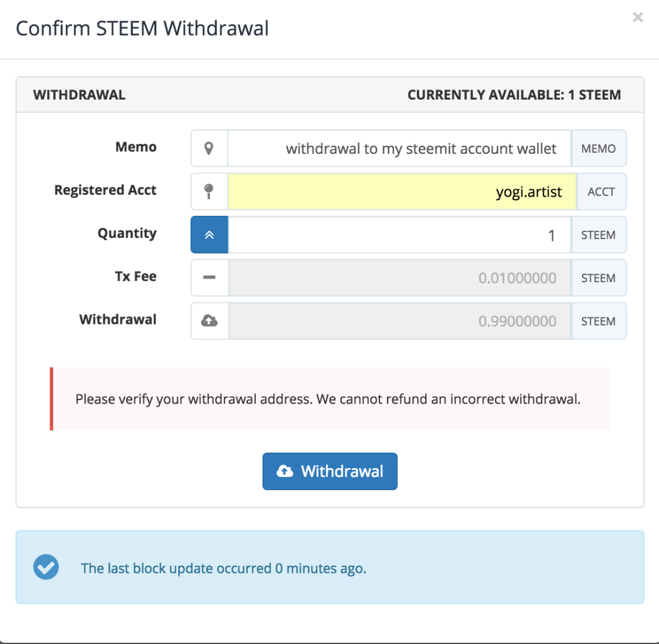Click the blue Withdrawal submit button
This screenshot has height=644, width=659.
[330, 471]
